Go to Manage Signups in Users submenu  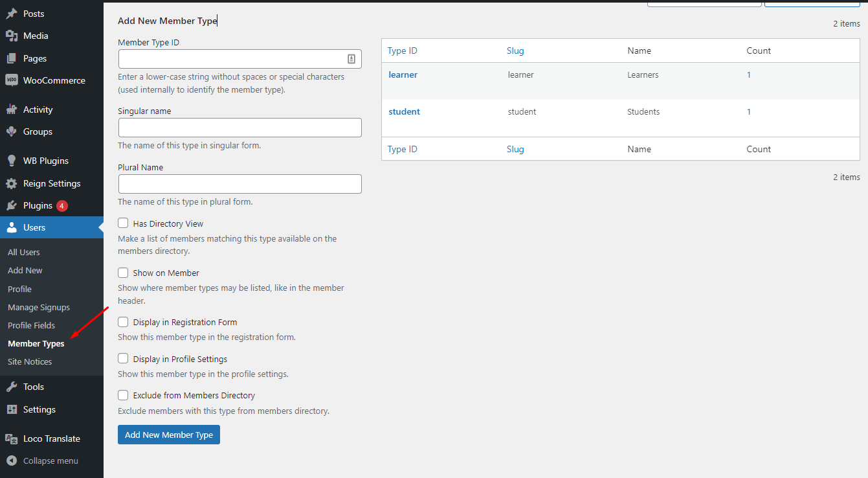tap(39, 307)
